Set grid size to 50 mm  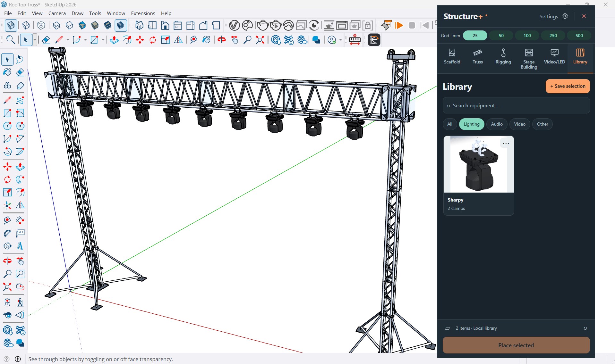[x=501, y=36]
